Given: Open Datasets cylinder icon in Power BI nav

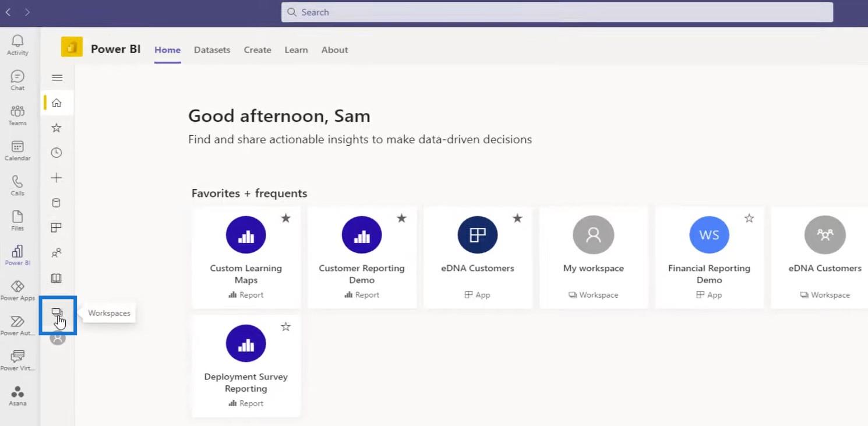Looking at the screenshot, I should (57, 203).
